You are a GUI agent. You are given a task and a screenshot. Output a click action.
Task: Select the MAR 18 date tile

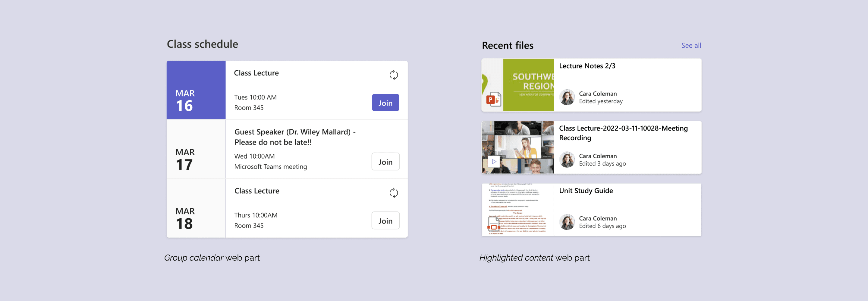click(x=196, y=208)
